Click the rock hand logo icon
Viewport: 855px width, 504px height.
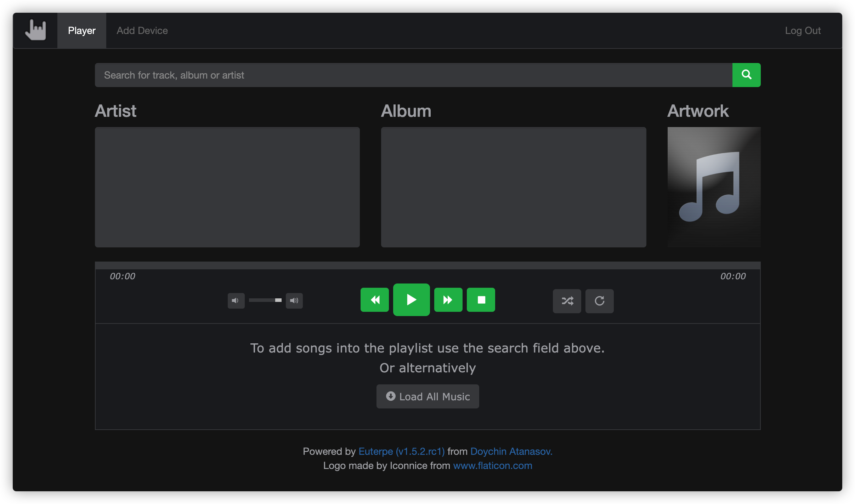coord(36,30)
